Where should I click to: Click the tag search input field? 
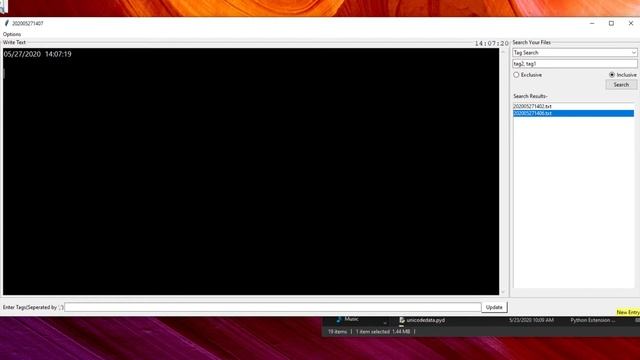575,64
